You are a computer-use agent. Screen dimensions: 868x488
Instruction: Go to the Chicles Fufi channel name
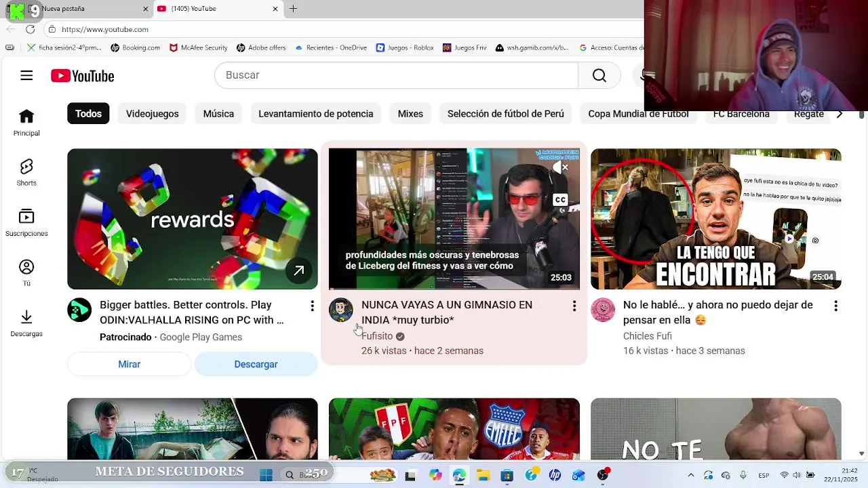pos(648,336)
